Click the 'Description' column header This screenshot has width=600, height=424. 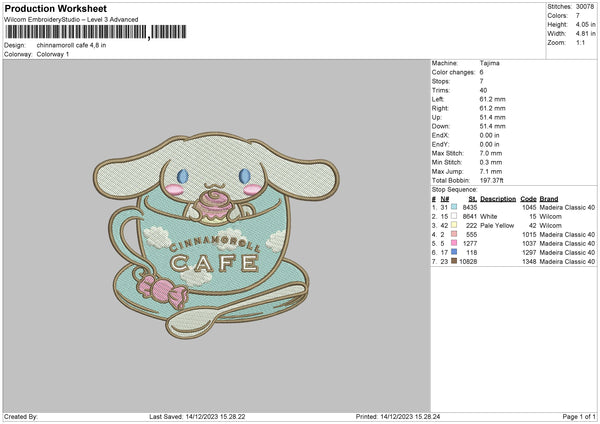coord(498,199)
